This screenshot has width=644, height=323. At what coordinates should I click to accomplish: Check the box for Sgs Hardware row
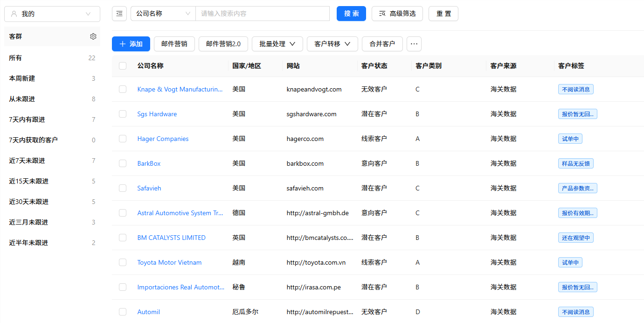tap(123, 114)
